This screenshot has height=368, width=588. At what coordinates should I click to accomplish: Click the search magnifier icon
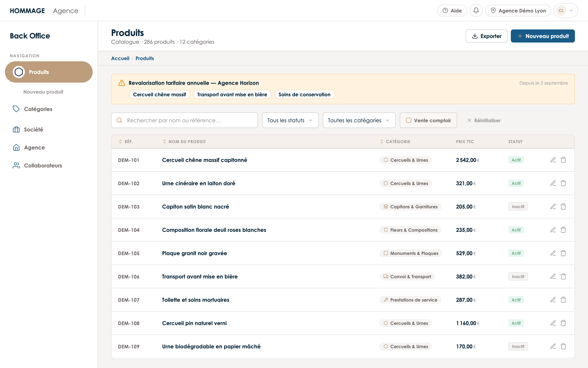pos(119,120)
